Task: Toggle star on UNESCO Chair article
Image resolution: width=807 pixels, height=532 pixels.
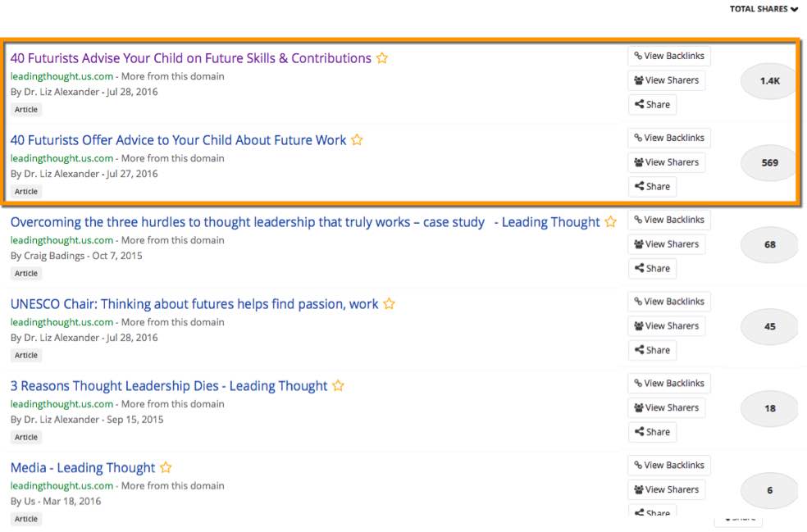Action: pos(389,304)
